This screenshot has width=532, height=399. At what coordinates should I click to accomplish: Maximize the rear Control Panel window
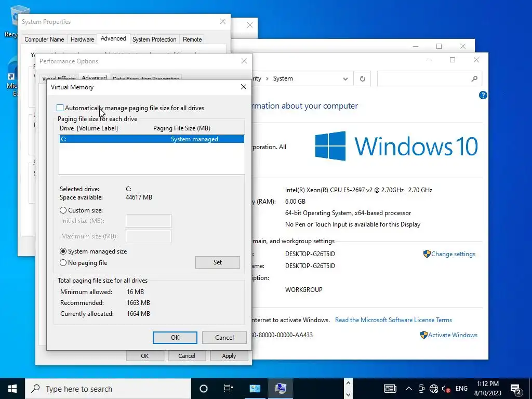(x=439, y=46)
